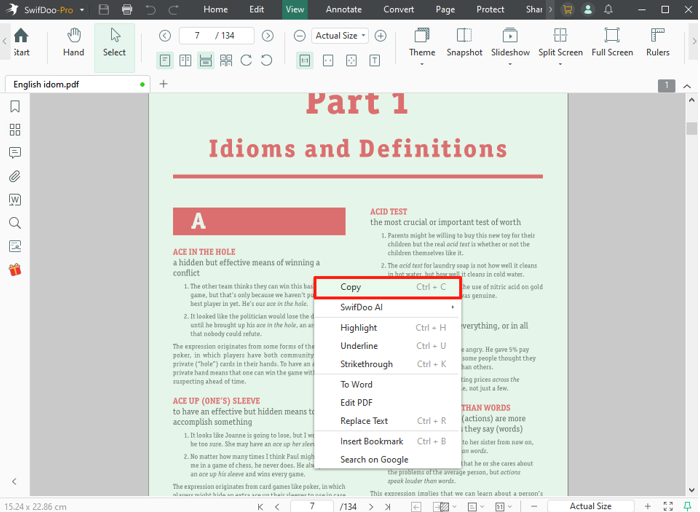Show Rulers in the view
Image resolution: width=700 pixels, height=512 pixels.
tap(658, 42)
